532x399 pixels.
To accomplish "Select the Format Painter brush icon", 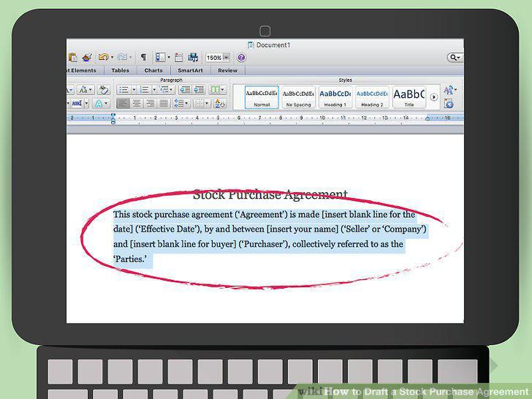I will pos(87,57).
